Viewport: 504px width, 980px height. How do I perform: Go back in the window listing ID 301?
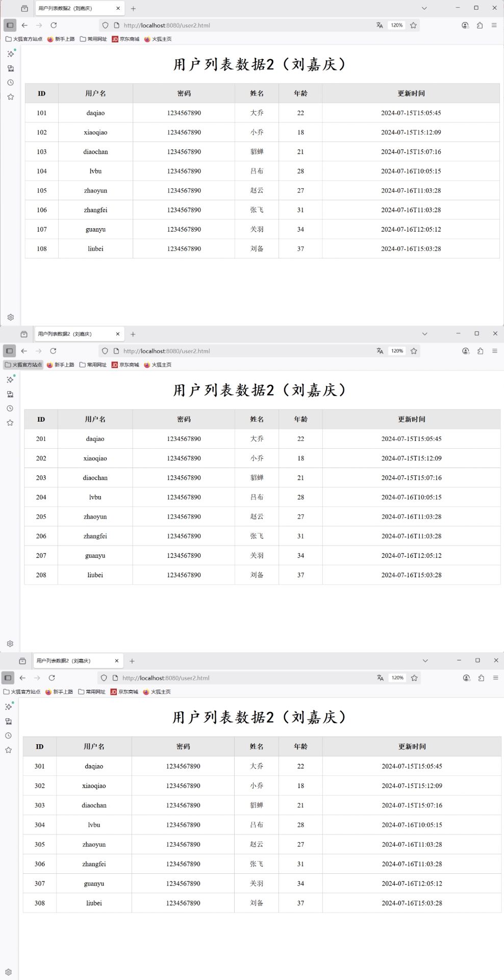pos(22,678)
